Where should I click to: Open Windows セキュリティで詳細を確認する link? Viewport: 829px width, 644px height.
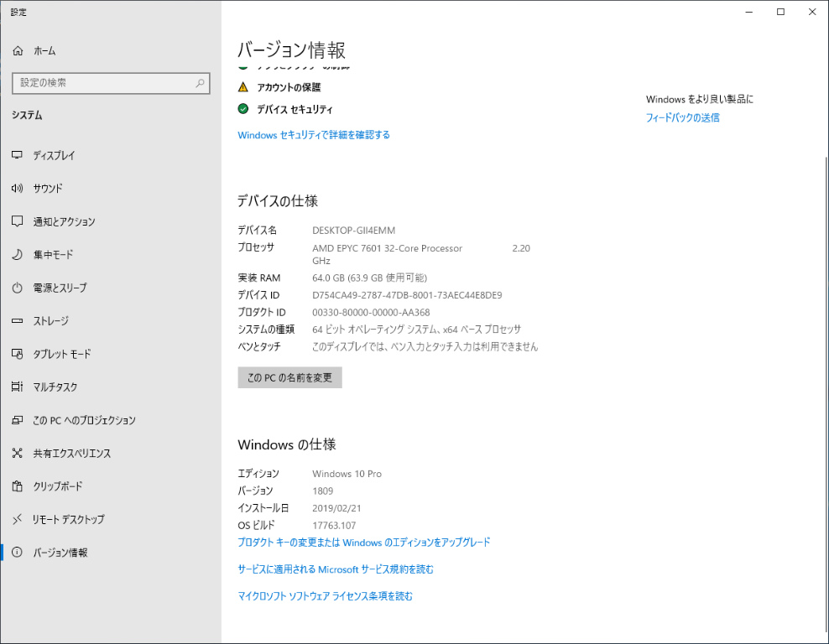[x=314, y=135]
